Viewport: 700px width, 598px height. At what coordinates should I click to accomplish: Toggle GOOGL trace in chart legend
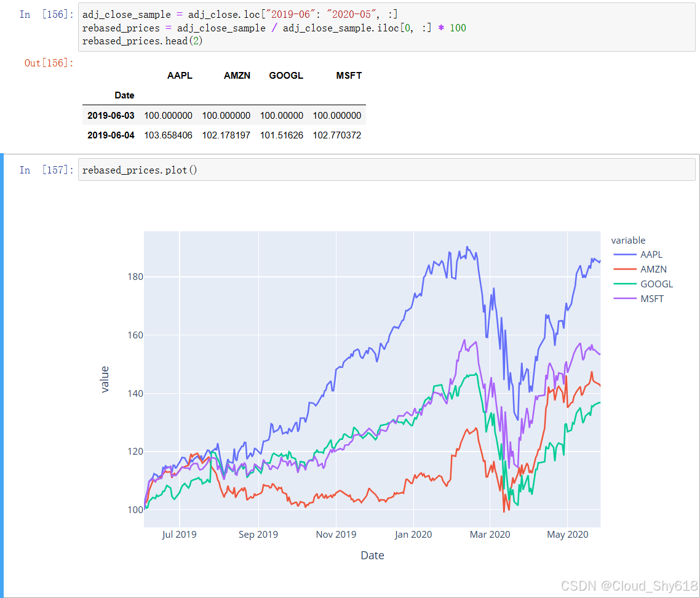643,284
